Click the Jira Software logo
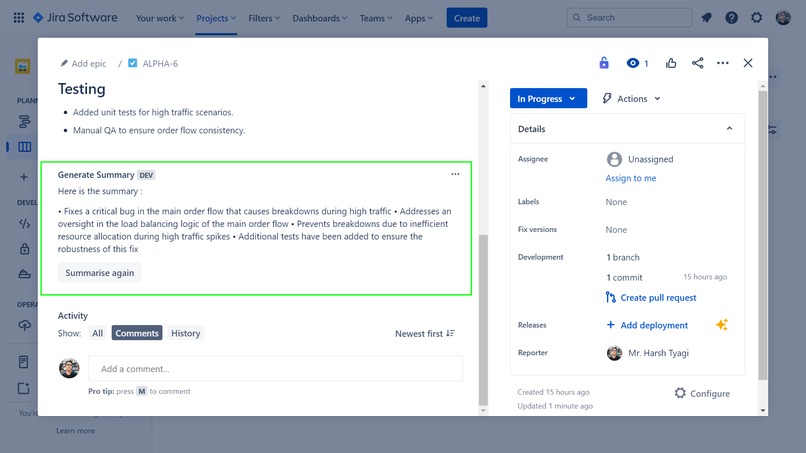This screenshot has width=806, height=453. (75, 18)
